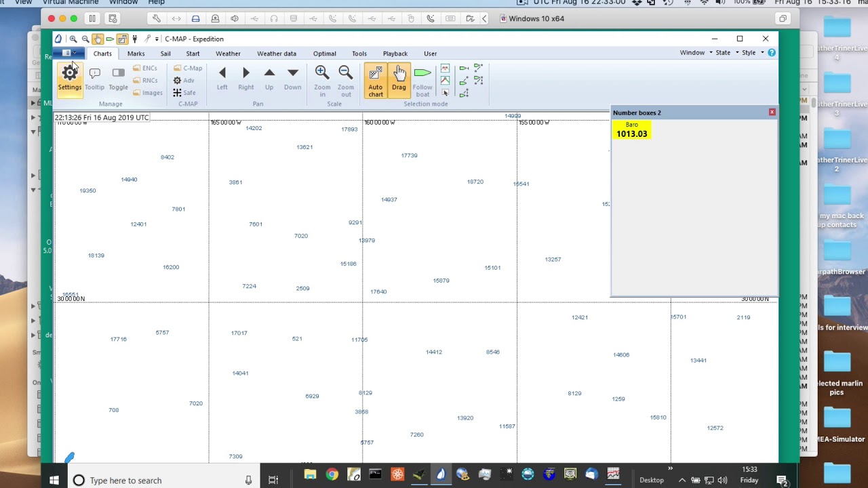Click the C-Map folder button

[188, 68]
